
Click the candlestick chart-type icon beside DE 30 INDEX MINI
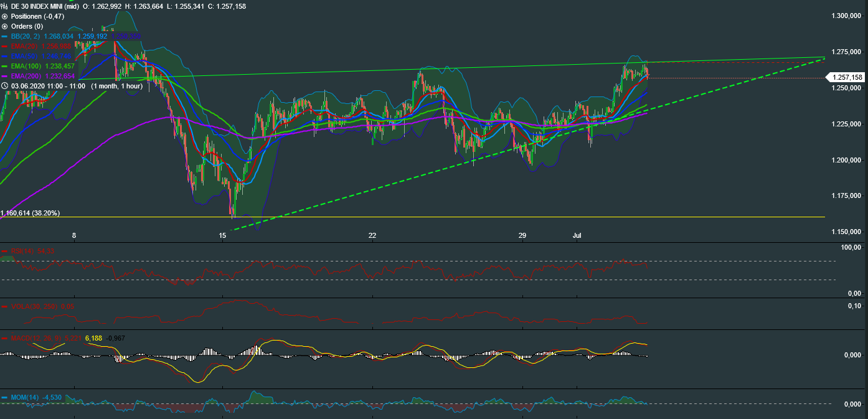tap(5, 6)
